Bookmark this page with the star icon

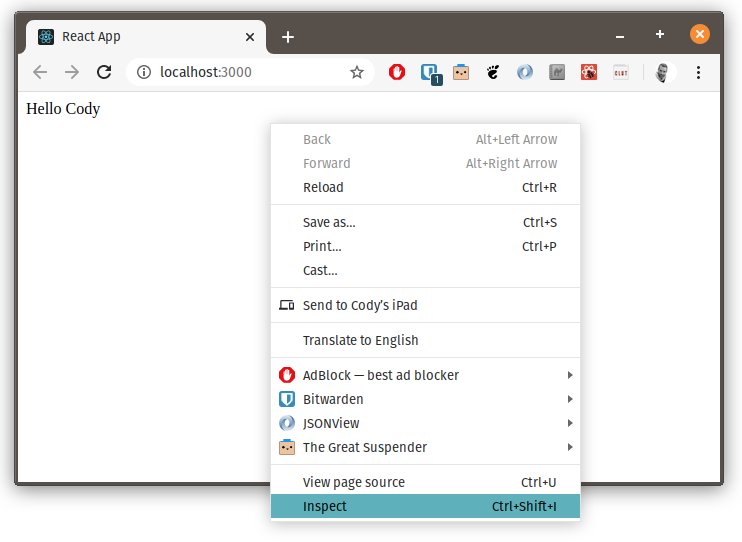tap(357, 72)
